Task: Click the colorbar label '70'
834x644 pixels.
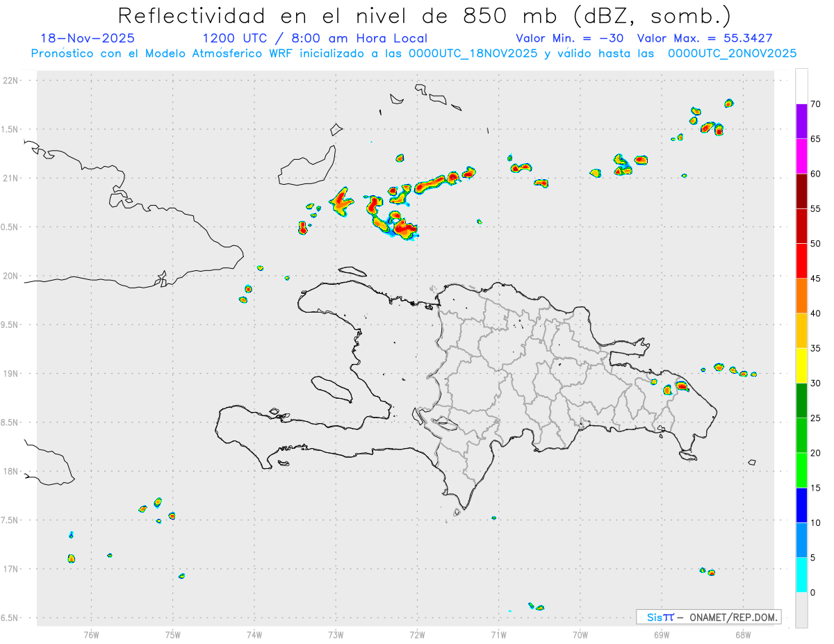Action: (x=815, y=104)
